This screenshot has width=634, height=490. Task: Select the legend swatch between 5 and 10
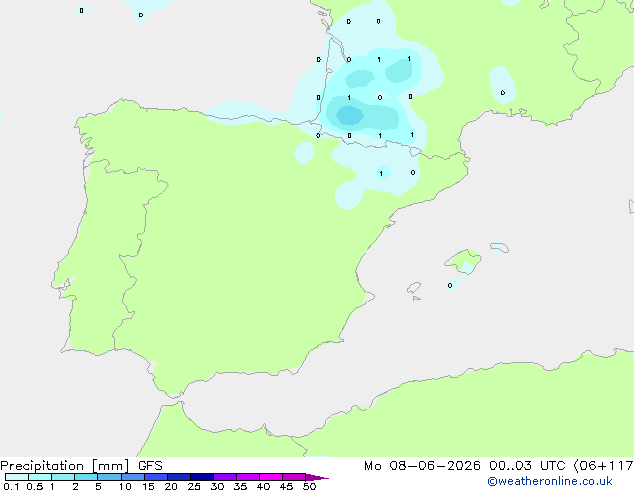109,477
